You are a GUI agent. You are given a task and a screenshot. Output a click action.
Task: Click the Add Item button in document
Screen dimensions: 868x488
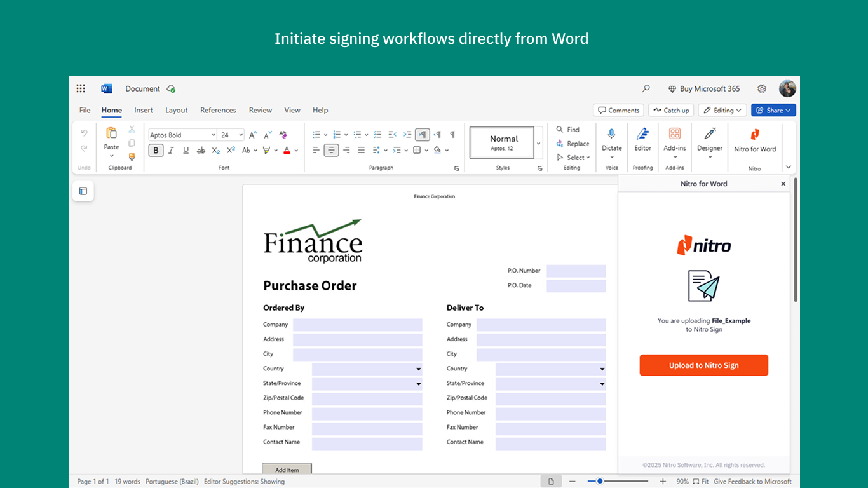(287, 470)
